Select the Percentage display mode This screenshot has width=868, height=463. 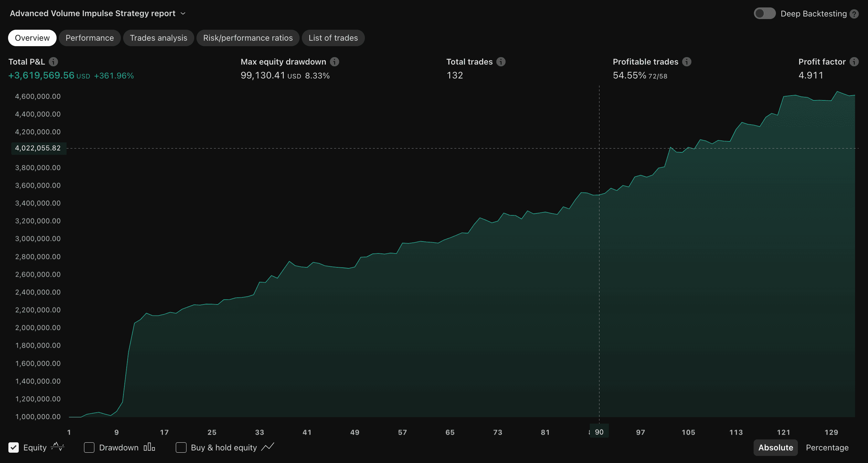(x=827, y=448)
